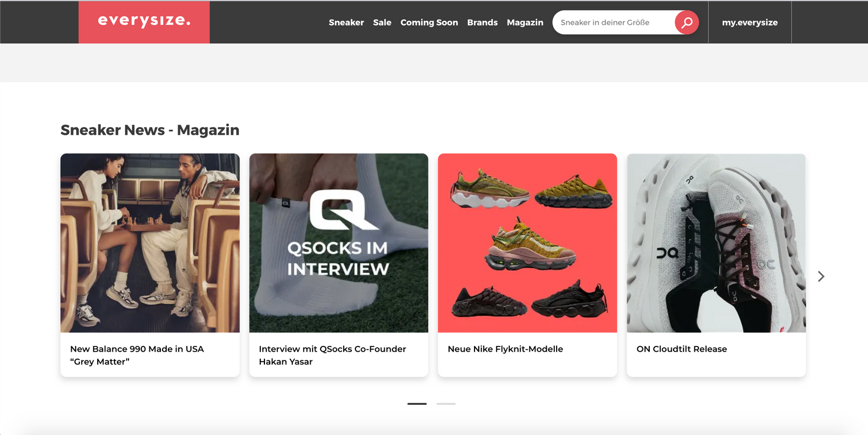868x435 pixels.
Task: Focus the 'Sneaker in deiner Größe' search field
Action: click(x=612, y=23)
